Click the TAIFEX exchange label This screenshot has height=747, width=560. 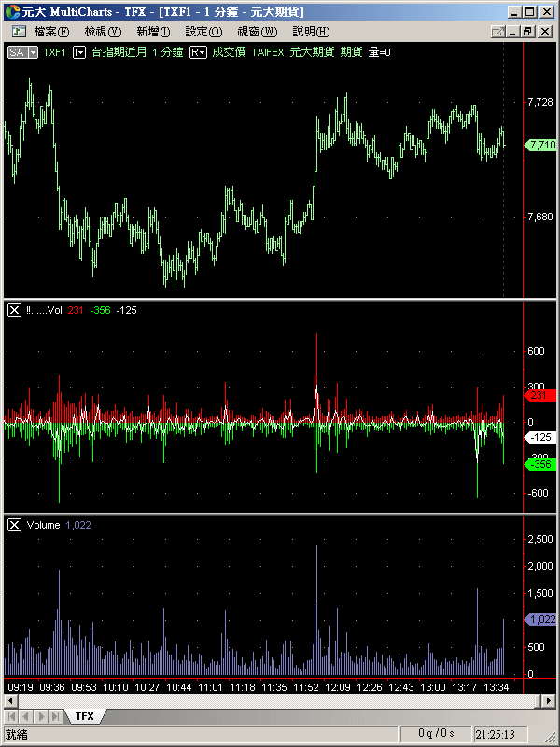[x=268, y=52]
